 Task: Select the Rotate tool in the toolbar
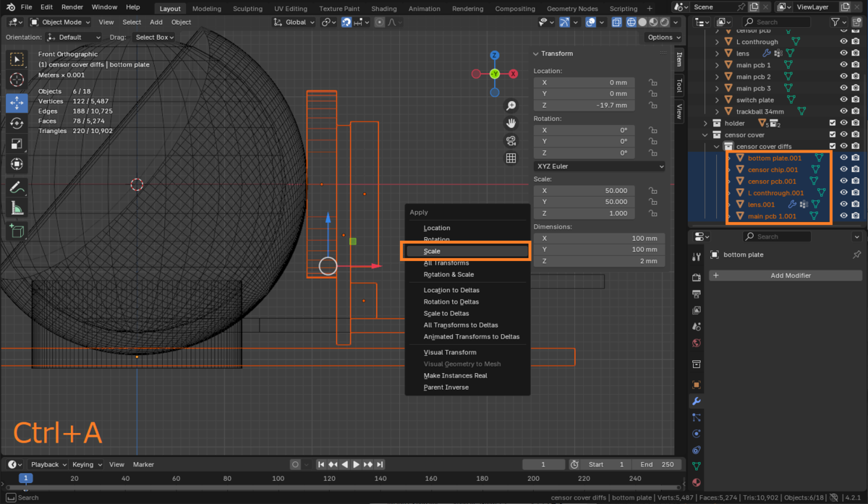coord(17,124)
